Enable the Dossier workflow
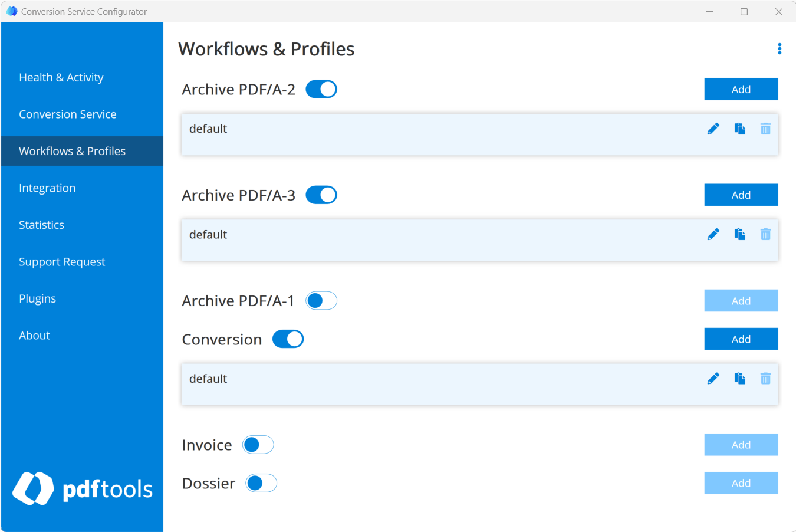Image resolution: width=796 pixels, height=532 pixels. (x=260, y=482)
